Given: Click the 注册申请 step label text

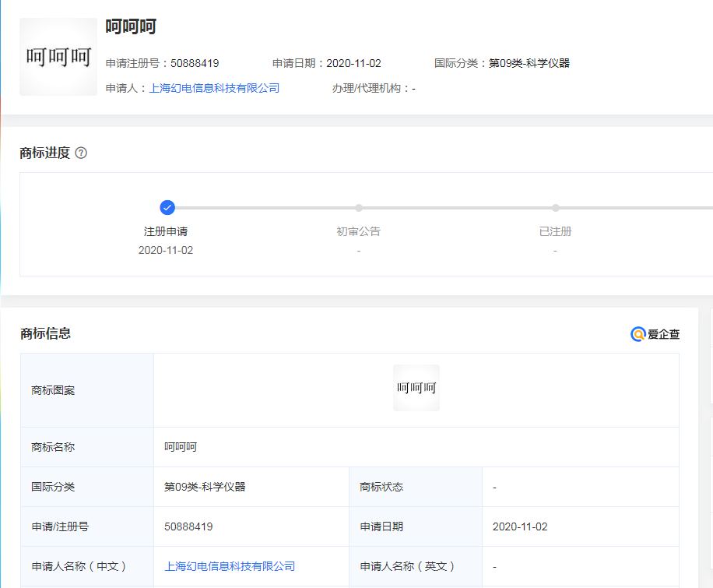Looking at the screenshot, I should (167, 232).
